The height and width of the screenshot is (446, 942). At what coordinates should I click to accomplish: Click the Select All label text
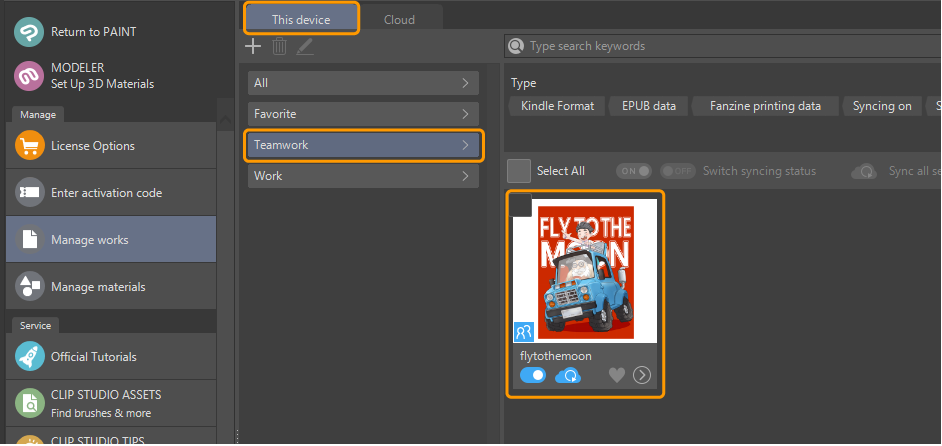point(561,171)
